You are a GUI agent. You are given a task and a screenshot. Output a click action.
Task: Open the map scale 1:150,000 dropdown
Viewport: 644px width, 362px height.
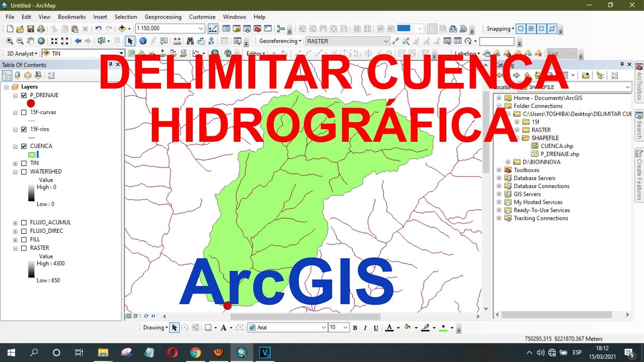coord(201,29)
